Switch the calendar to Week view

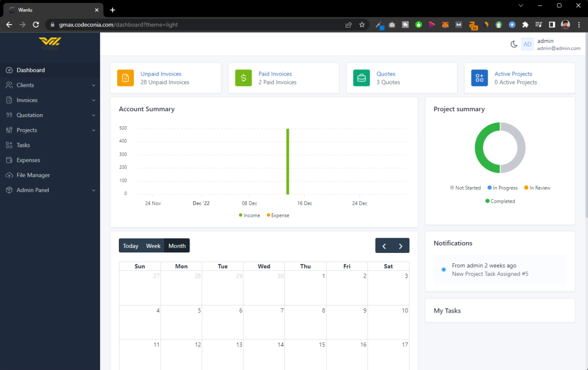[x=153, y=246]
